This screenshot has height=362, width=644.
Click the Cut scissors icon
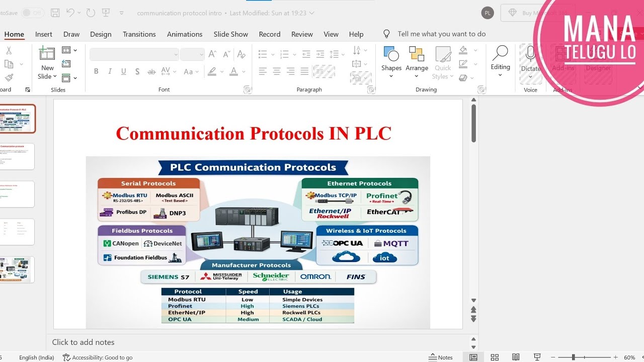9,51
